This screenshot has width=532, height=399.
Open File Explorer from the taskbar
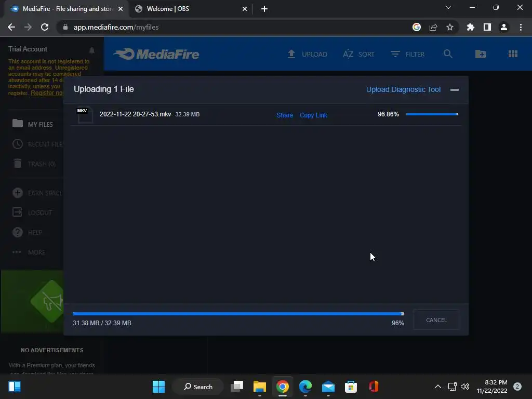260,387
